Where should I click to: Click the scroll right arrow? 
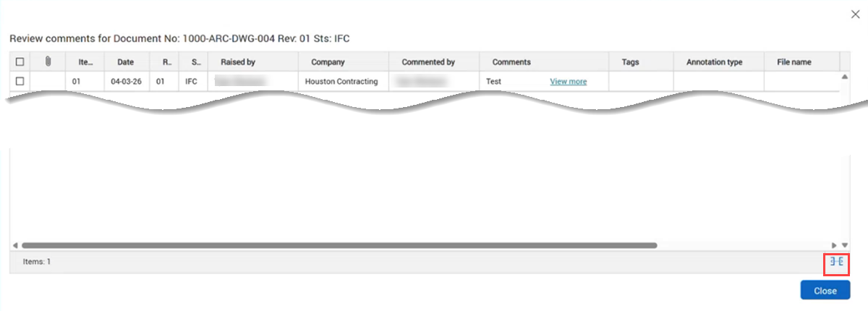834,245
